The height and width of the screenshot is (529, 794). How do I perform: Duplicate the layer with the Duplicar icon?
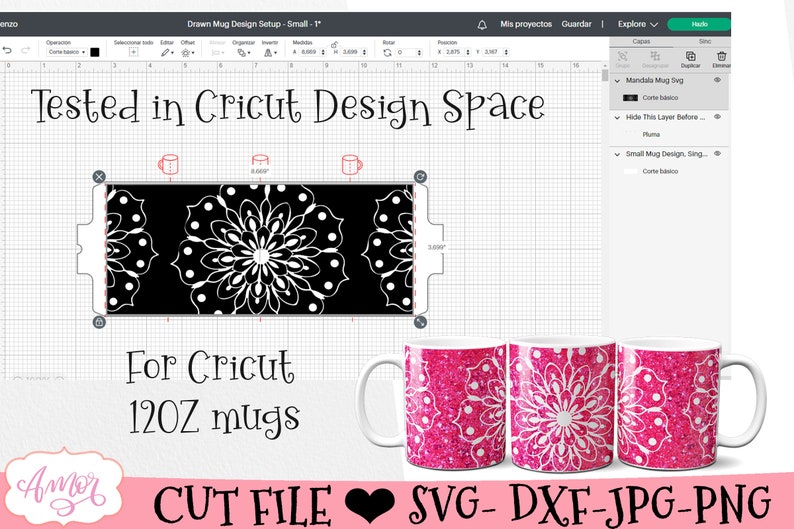point(690,56)
